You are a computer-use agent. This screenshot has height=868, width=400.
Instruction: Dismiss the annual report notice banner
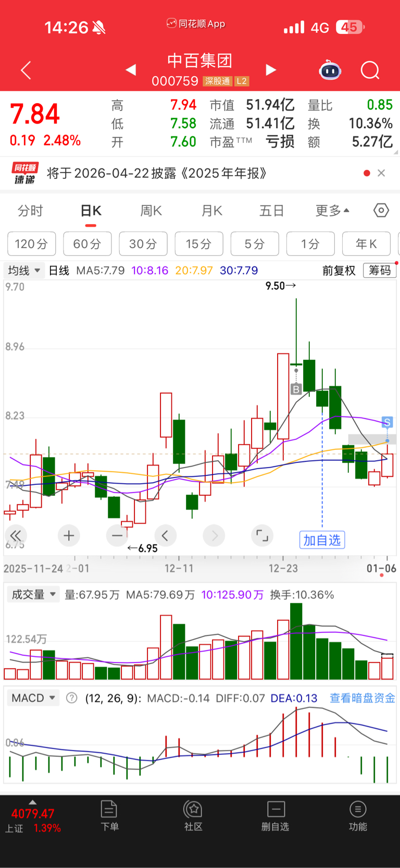pos(381,173)
